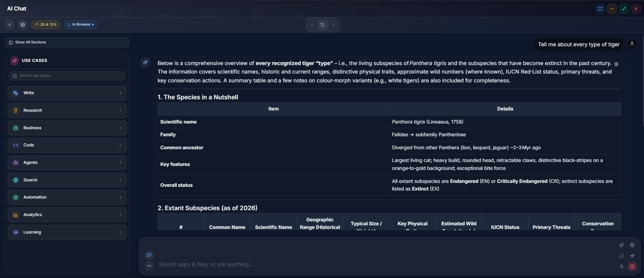
Task: Click the globe icon beside Search
Action: click(x=16, y=180)
